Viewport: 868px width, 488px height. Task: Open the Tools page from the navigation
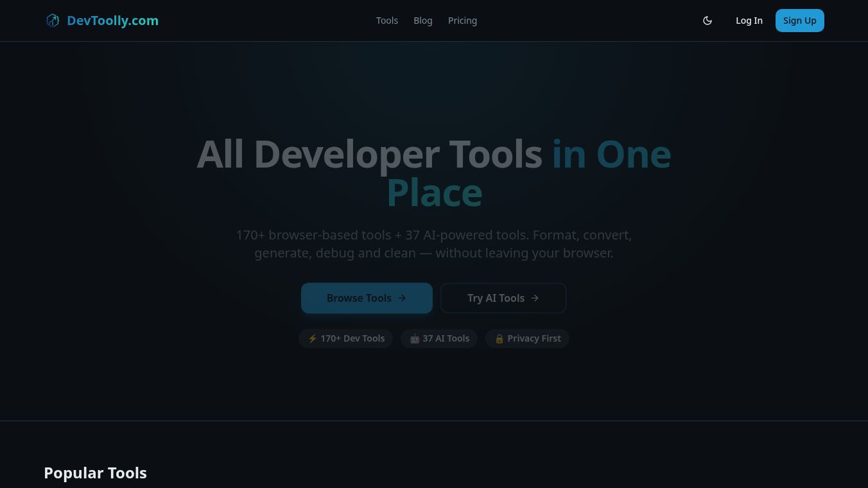pyautogui.click(x=387, y=20)
